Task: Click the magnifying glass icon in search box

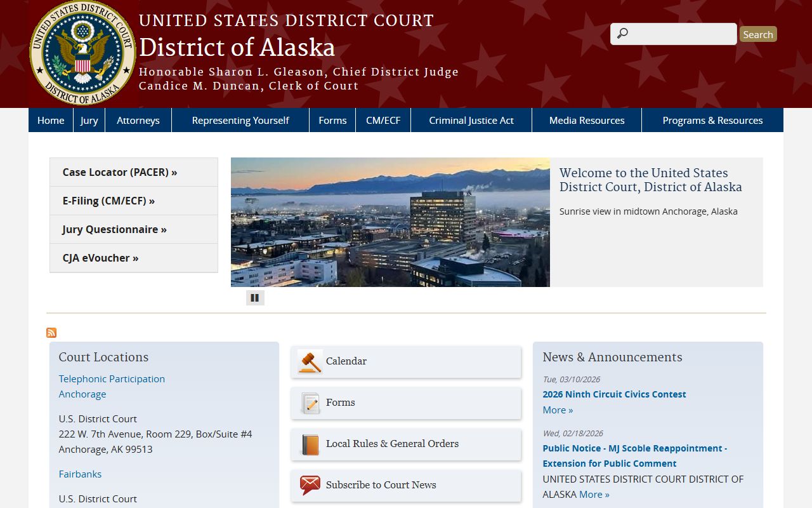Action: pyautogui.click(x=622, y=34)
